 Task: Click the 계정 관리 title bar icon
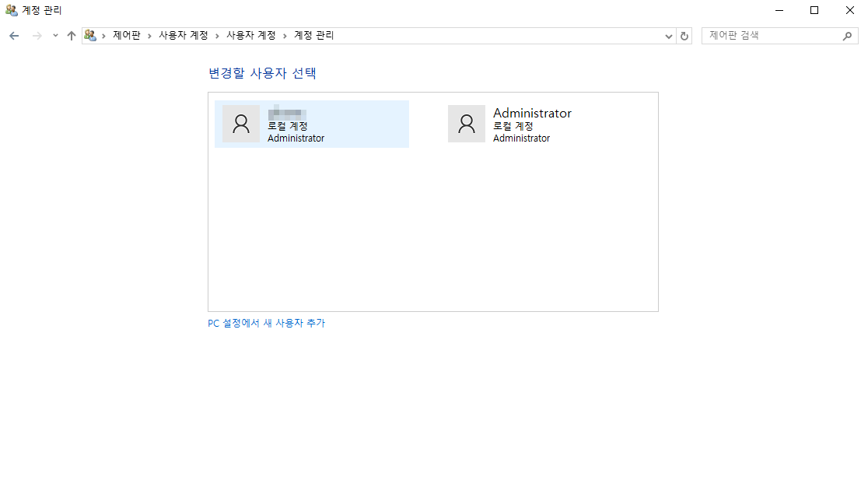[x=11, y=10]
